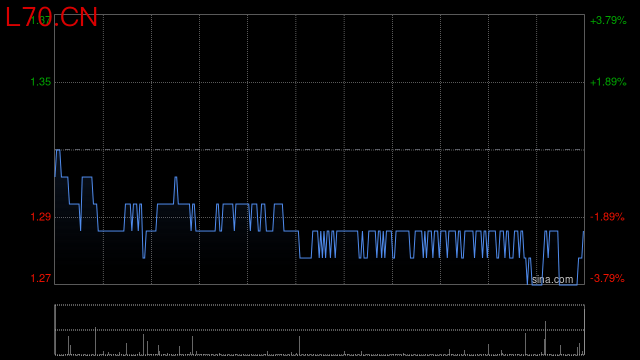The width and height of the screenshot is (640, 360).
Task: Select the 1.29 price axis label
Action: coord(41,217)
